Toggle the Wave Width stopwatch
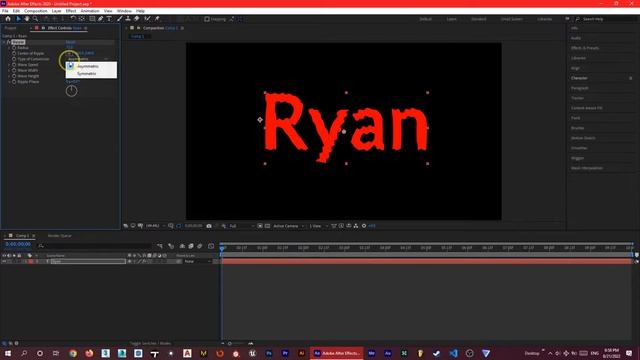This screenshot has height=360, width=640. (14, 71)
